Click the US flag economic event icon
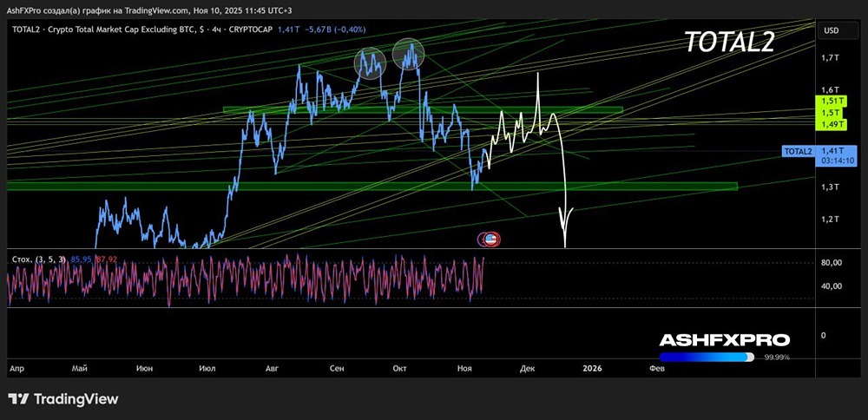868x420 pixels. (x=490, y=238)
